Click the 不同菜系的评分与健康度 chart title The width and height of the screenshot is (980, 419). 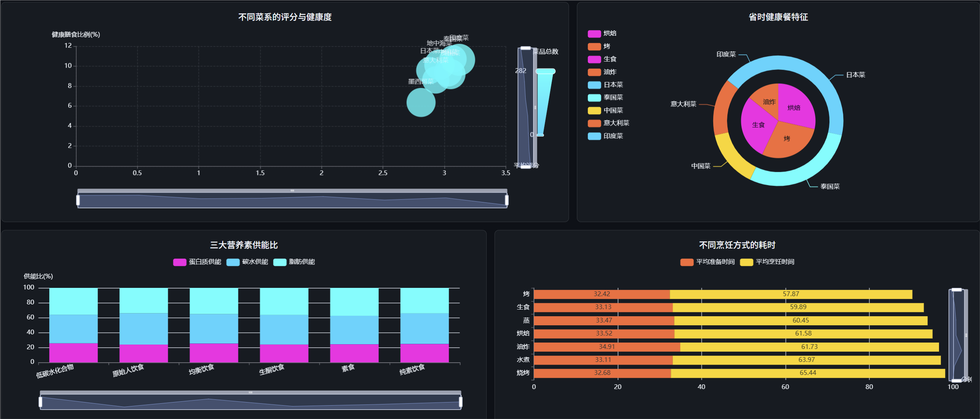[x=285, y=17]
